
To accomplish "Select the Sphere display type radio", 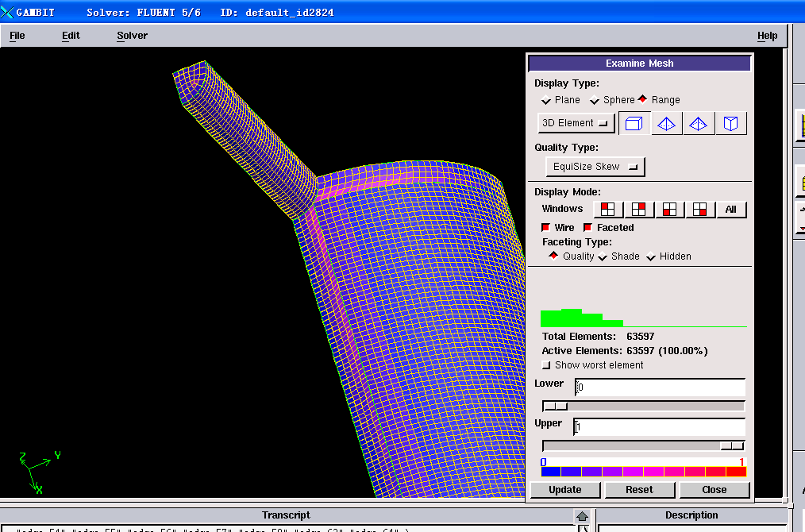I will point(595,100).
